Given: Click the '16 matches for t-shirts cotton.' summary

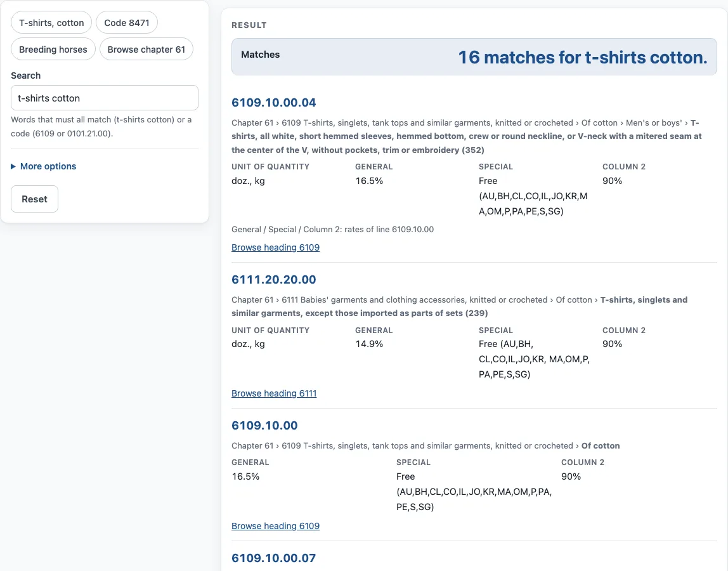Looking at the screenshot, I should tap(583, 57).
